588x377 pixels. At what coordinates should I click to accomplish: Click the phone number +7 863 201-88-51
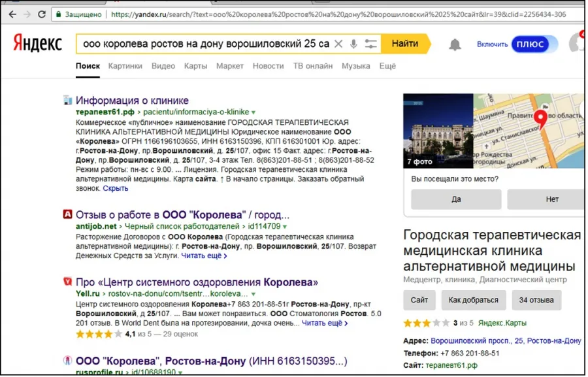(x=470, y=353)
